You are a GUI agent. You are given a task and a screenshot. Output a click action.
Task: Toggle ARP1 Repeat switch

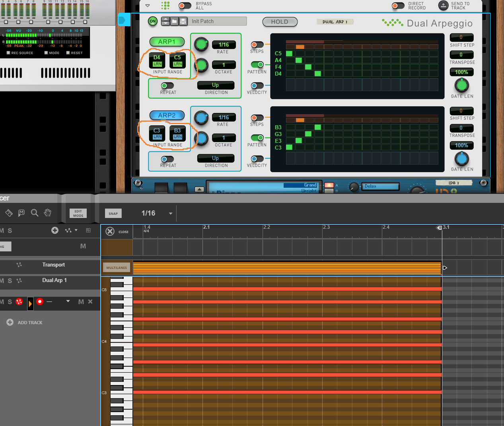[167, 86]
